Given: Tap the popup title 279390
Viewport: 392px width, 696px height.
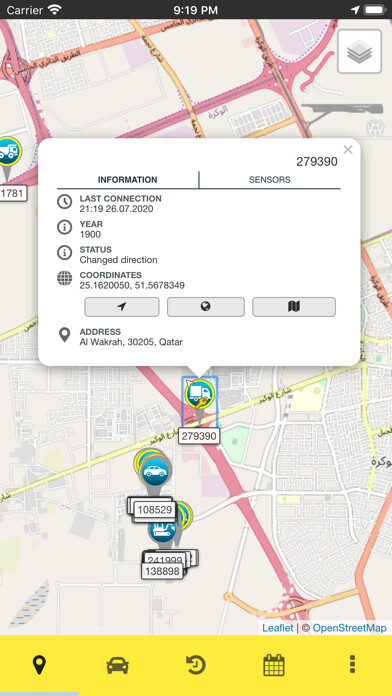Looking at the screenshot, I should (317, 162).
